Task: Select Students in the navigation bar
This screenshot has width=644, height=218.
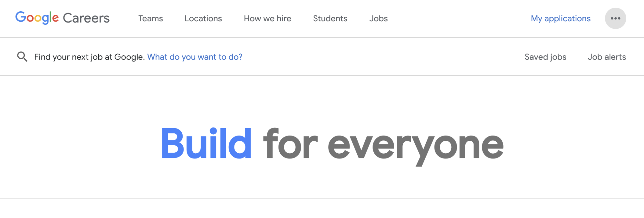Action: pos(330,19)
